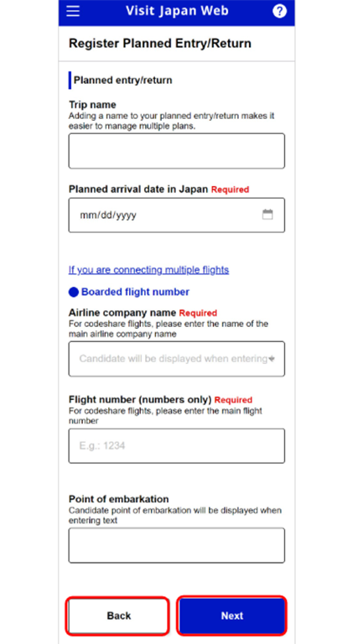
Task: Click the Point of embarkation label
Action: pos(119,499)
